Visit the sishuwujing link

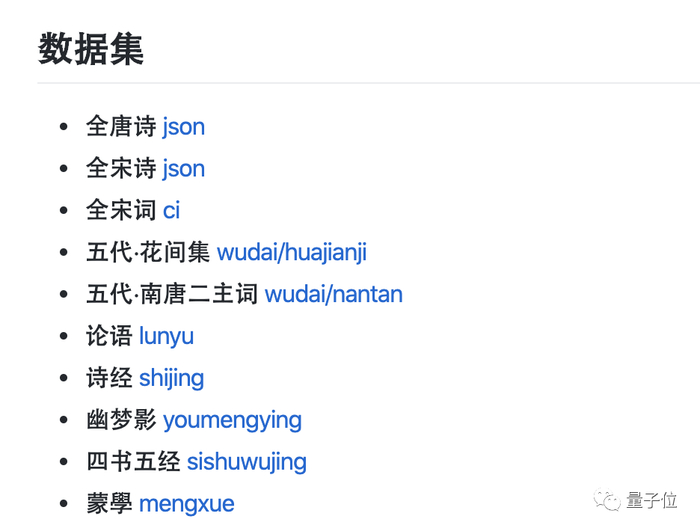click(x=246, y=462)
